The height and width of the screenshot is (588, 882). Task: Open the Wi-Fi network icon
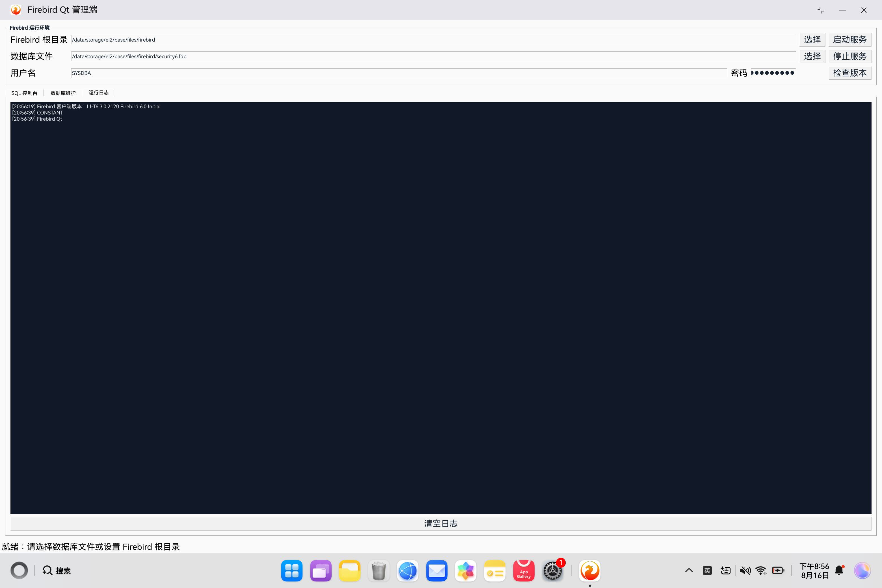coord(761,571)
